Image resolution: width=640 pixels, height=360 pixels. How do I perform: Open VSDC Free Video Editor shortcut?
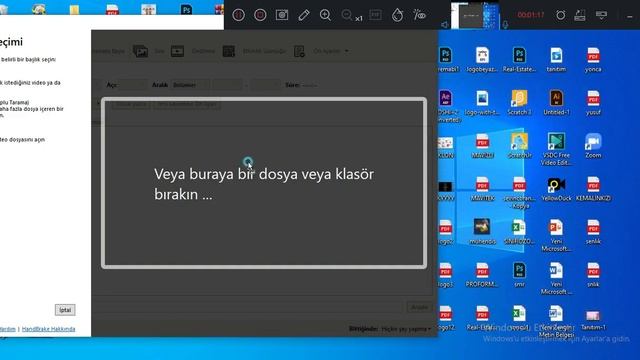(x=556, y=149)
